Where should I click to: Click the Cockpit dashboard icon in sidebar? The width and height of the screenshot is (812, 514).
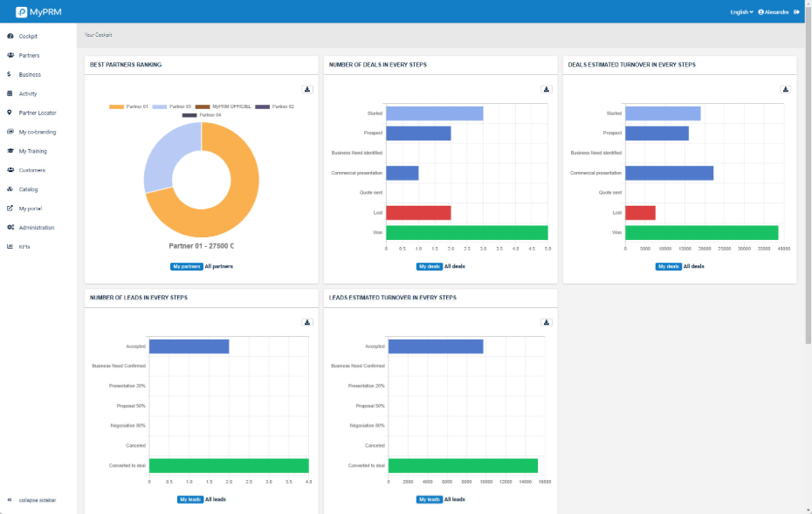coord(10,37)
